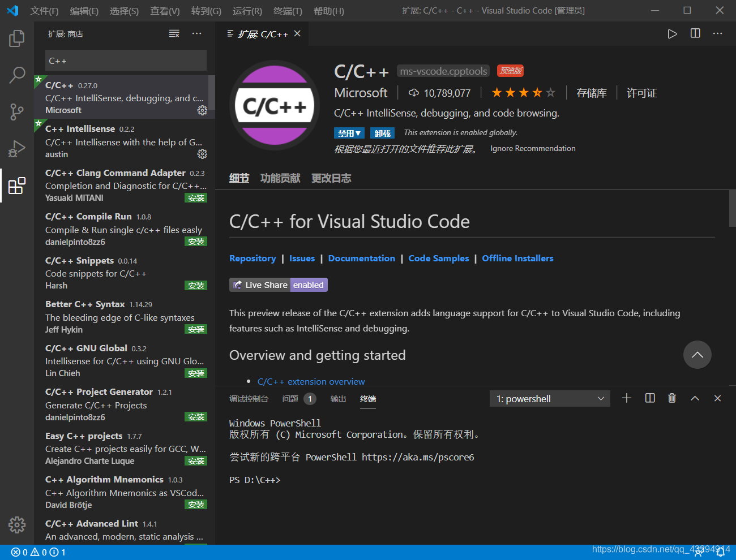Click the uninstall button for C/C++
Screen dimensions: 736x560
coord(383,133)
